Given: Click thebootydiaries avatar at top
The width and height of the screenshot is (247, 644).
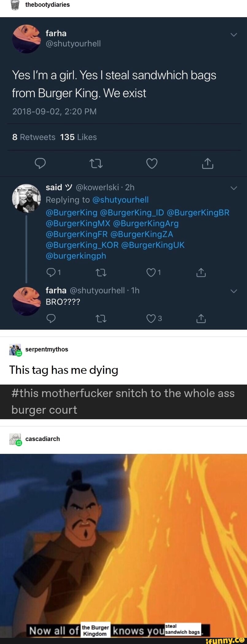Looking at the screenshot, I should tap(15, 5).
